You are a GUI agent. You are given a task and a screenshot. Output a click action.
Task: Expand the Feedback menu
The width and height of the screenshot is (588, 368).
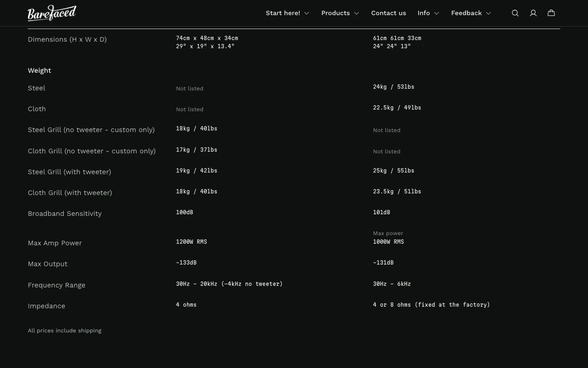pos(471,13)
